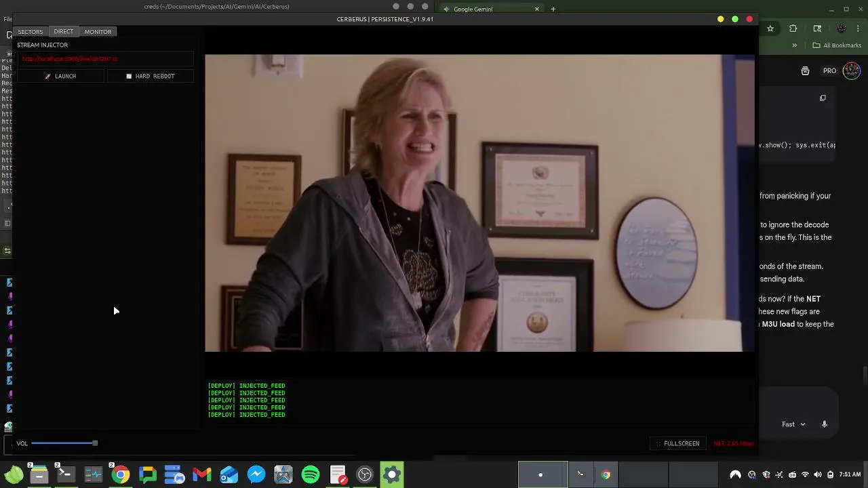This screenshot has width=868, height=488.
Task: Click the yellow minimize dot of Cerberus
Action: point(721,19)
